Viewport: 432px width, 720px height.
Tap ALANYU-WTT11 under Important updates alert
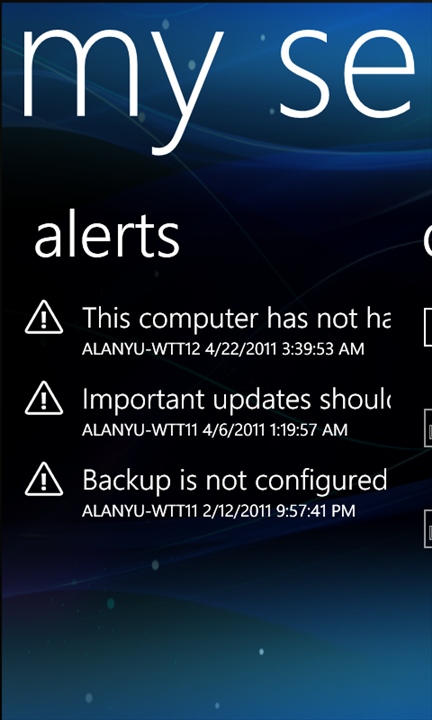coord(139,430)
